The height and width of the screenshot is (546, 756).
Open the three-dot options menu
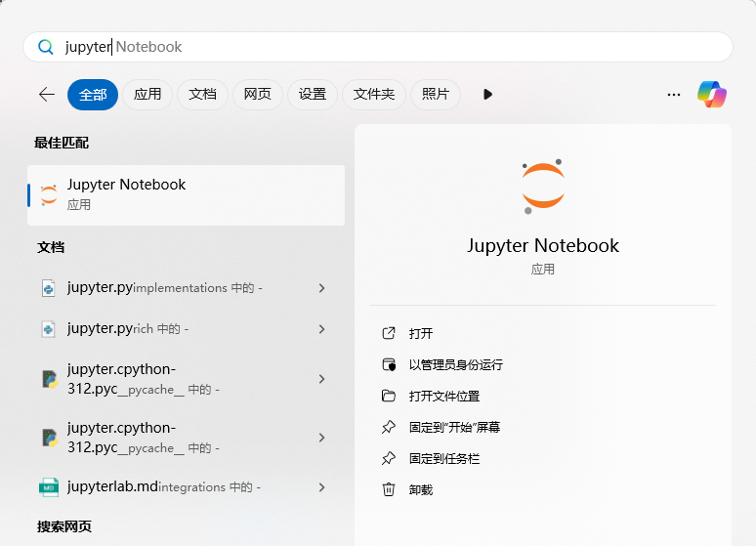[x=674, y=95]
